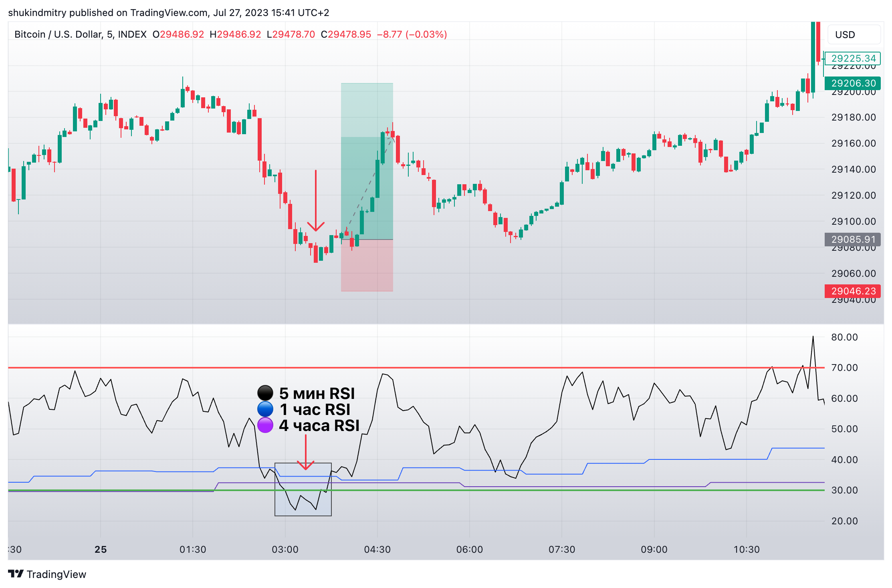Viewport: 892px width, 588px height.
Task: Click the TradingView logo icon
Action: [16, 574]
